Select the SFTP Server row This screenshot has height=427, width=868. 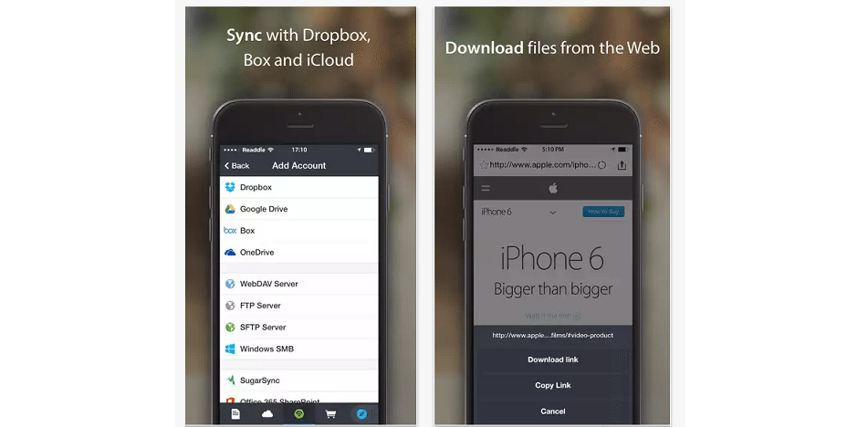pos(299,327)
